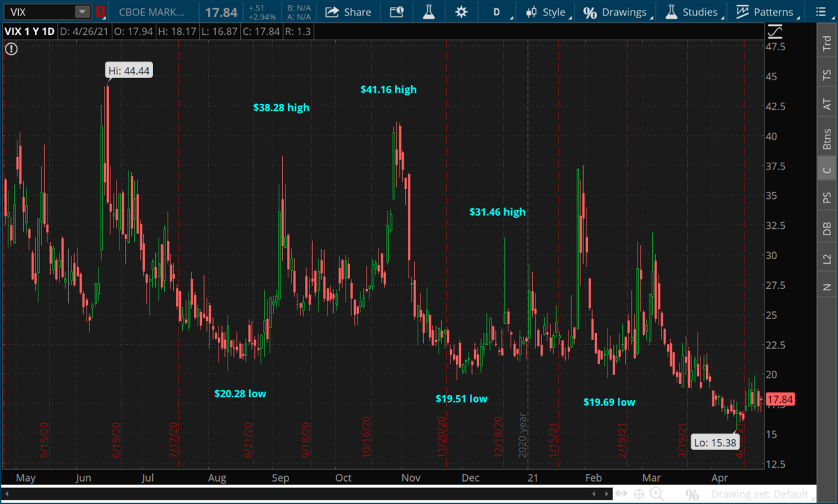Open the Patterns menu
Image resolution: width=838 pixels, height=504 pixels.
pyautogui.click(x=765, y=12)
